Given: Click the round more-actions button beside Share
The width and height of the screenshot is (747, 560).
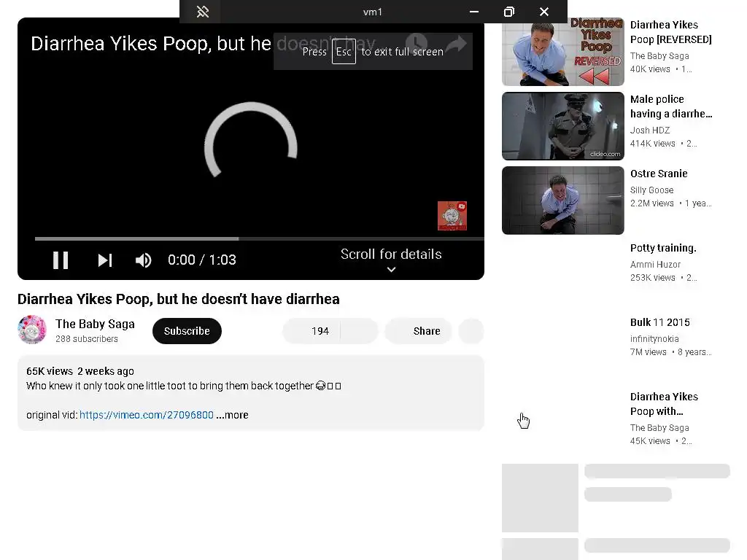Looking at the screenshot, I should click(x=471, y=331).
